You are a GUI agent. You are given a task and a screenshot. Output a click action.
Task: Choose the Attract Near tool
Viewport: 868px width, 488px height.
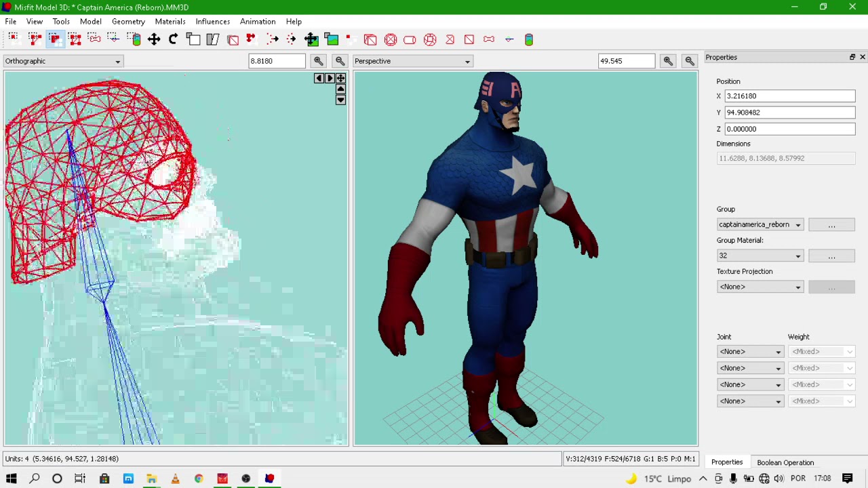(x=272, y=39)
